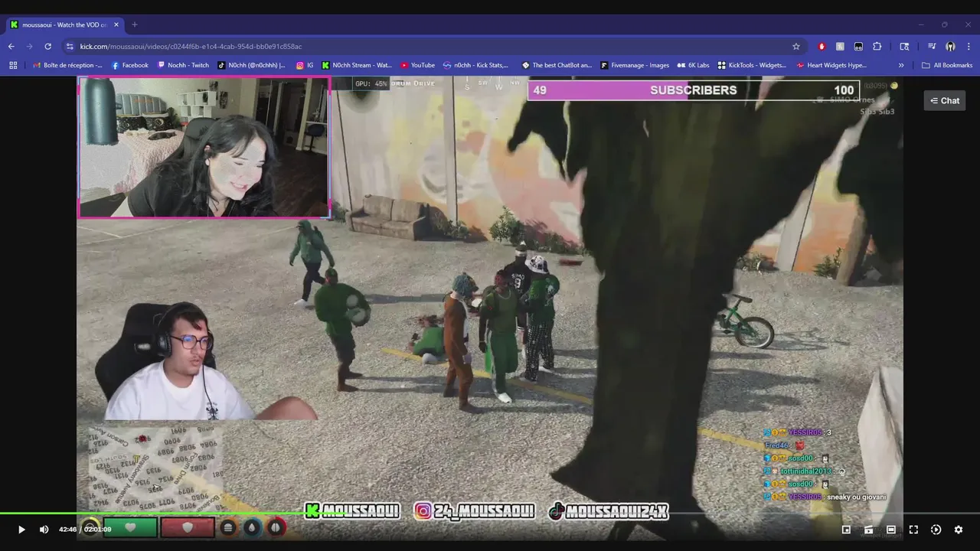Viewport: 980px width, 551px height.
Task: Open the Fivemanage - Images bookmark
Action: tap(635, 65)
